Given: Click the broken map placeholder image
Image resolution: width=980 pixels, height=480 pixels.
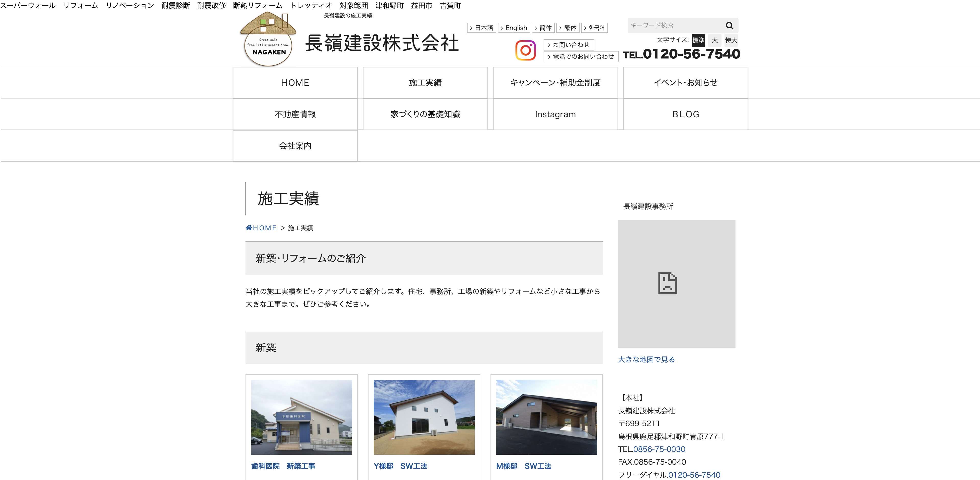Looking at the screenshot, I should coord(676,284).
